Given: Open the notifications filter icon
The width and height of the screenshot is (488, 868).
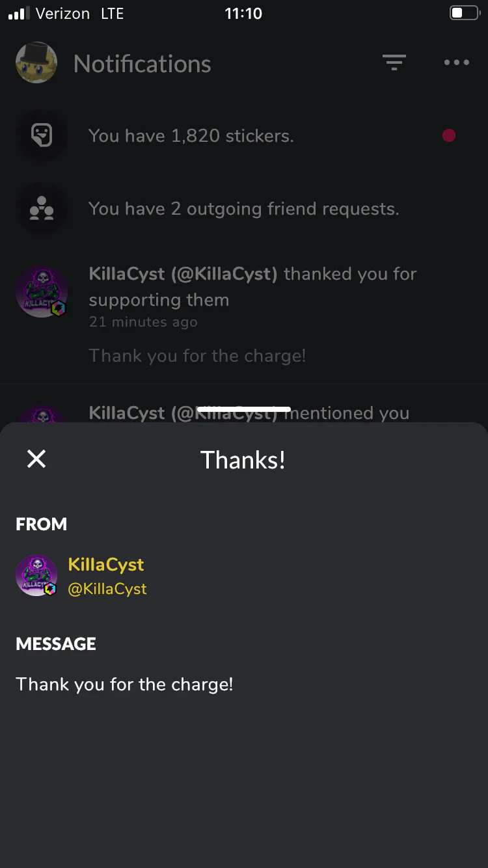Looking at the screenshot, I should (394, 62).
